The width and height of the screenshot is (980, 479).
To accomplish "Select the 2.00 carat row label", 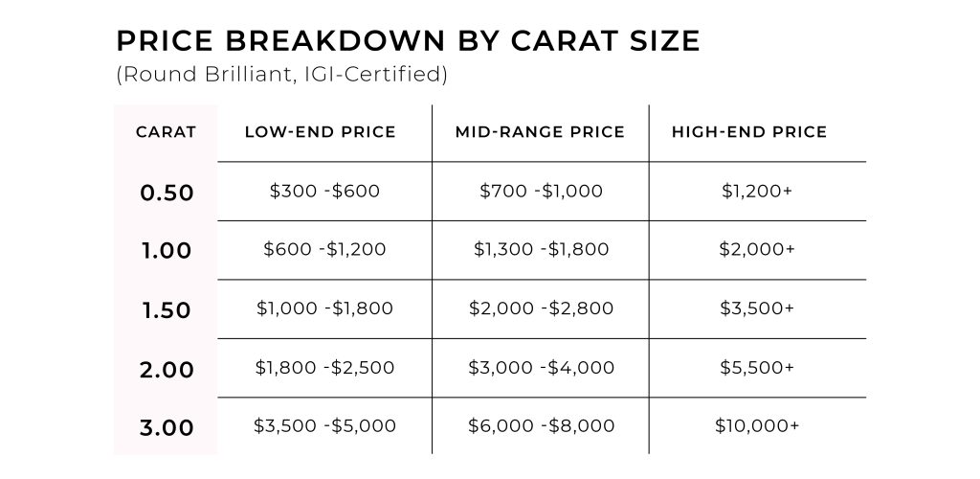I will (167, 370).
